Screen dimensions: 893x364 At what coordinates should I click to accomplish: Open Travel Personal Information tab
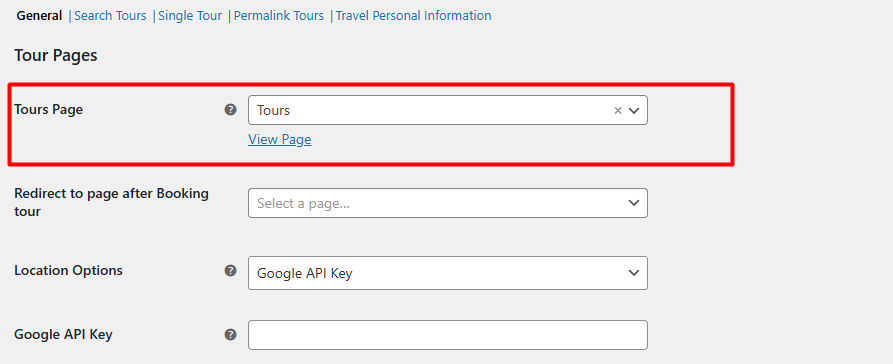pyautogui.click(x=413, y=16)
